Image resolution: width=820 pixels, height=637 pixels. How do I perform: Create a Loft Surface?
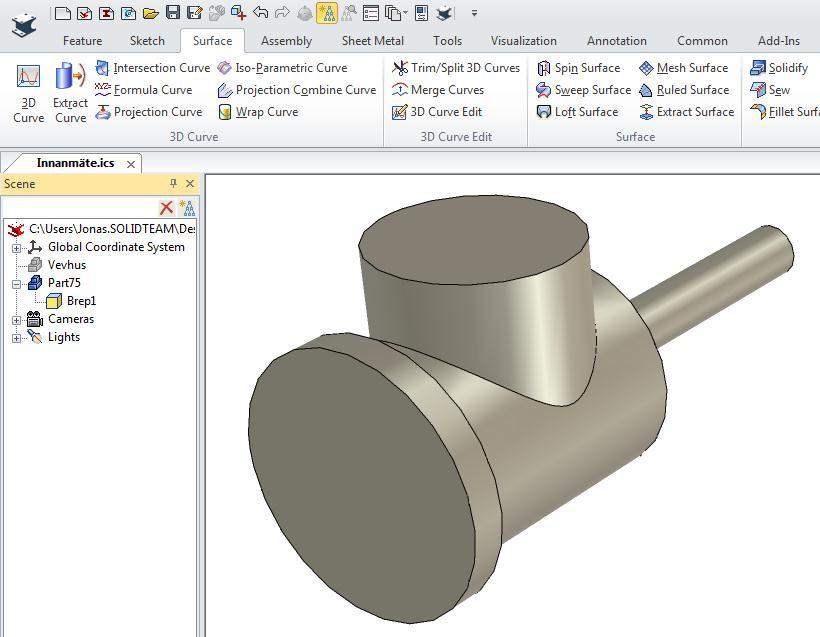[x=577, y=112]
